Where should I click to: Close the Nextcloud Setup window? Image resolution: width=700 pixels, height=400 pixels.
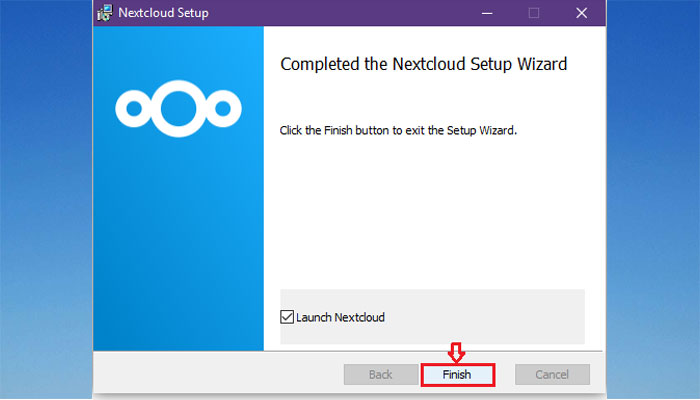581,13
